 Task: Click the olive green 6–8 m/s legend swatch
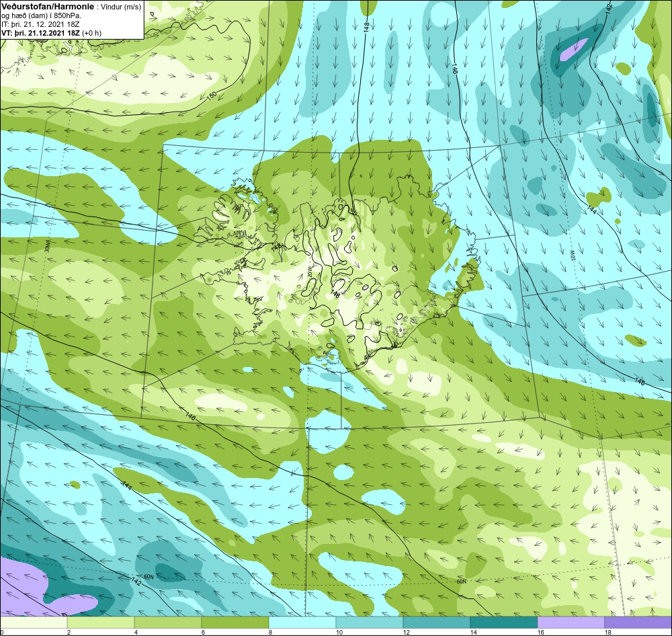pos(235,623)
